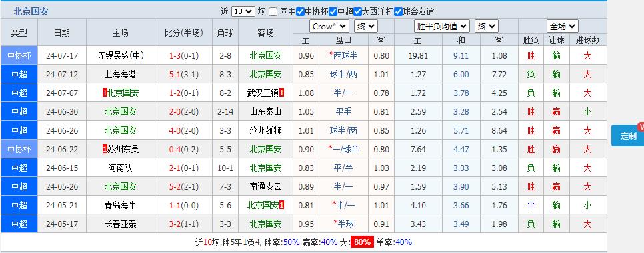Open 河南队 team link

click(x=121, y=168)
